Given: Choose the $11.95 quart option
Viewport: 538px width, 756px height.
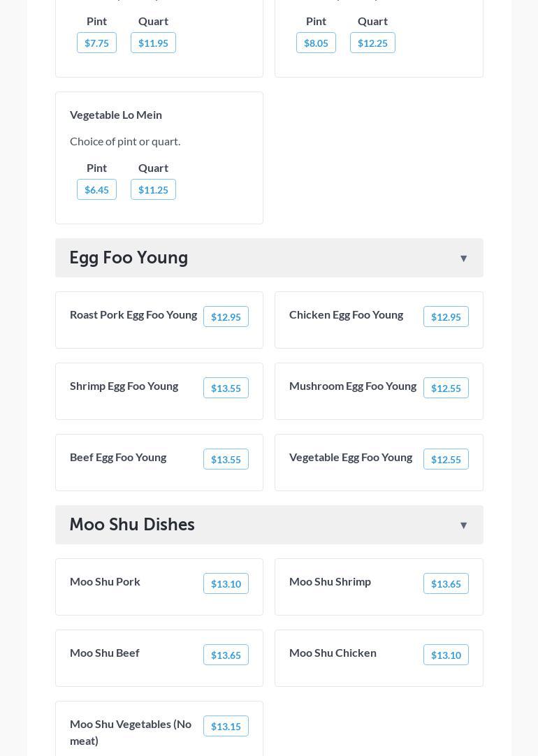Looking at the screenshot, I should point(153,43).
